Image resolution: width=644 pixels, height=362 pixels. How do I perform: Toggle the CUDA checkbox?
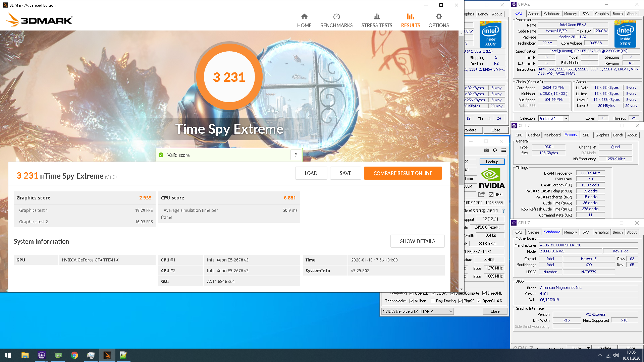click(x=433, y=293)
